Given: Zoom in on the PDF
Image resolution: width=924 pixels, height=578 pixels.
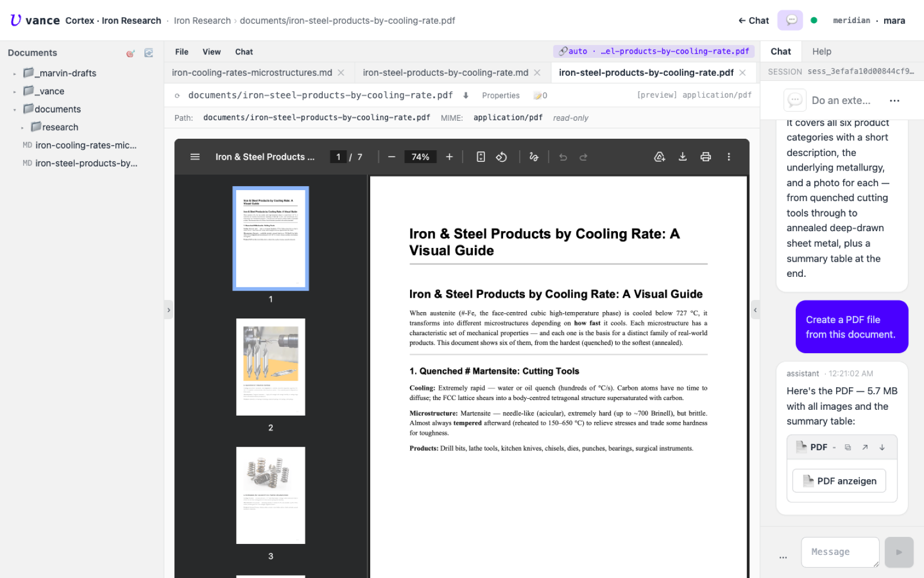Looking at the screenshot, I should [449, 157].
